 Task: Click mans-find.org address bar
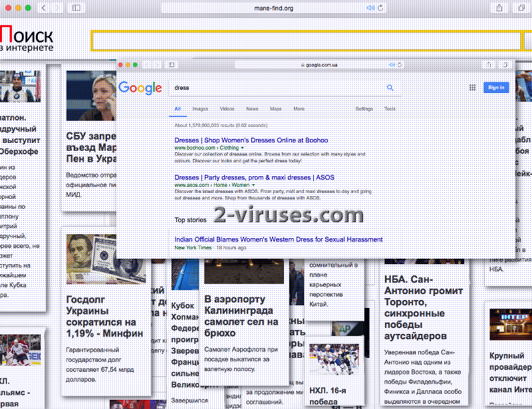[x=273, y=8]
